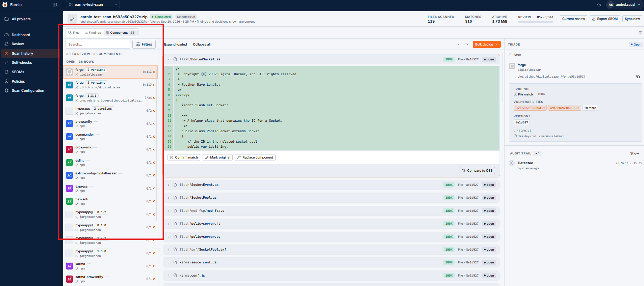This screenshot has height=286, width=644.
Task: Collapse the flash/PooledSocket.as file
Action: pyautogui.click(x=169, y=59)
